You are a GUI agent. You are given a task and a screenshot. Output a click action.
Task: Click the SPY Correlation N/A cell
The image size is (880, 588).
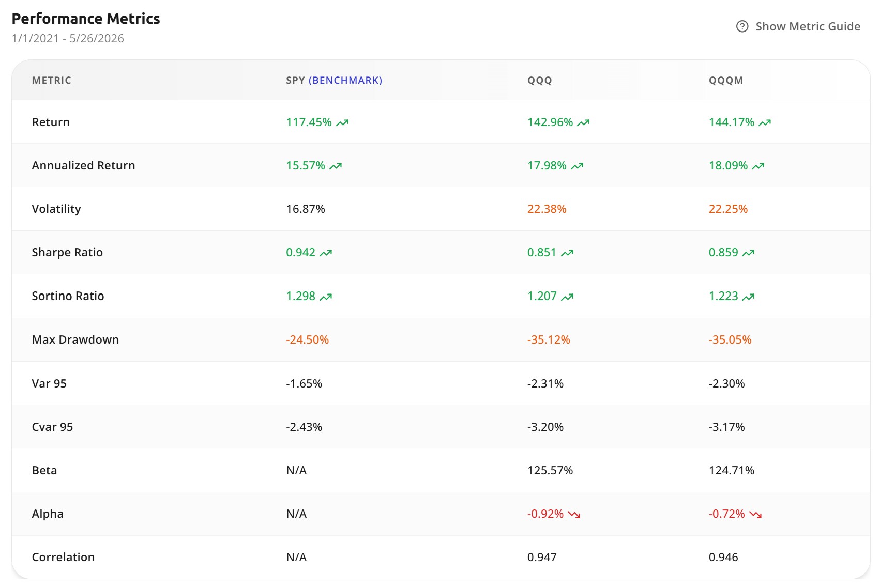[x=296, y=557]
